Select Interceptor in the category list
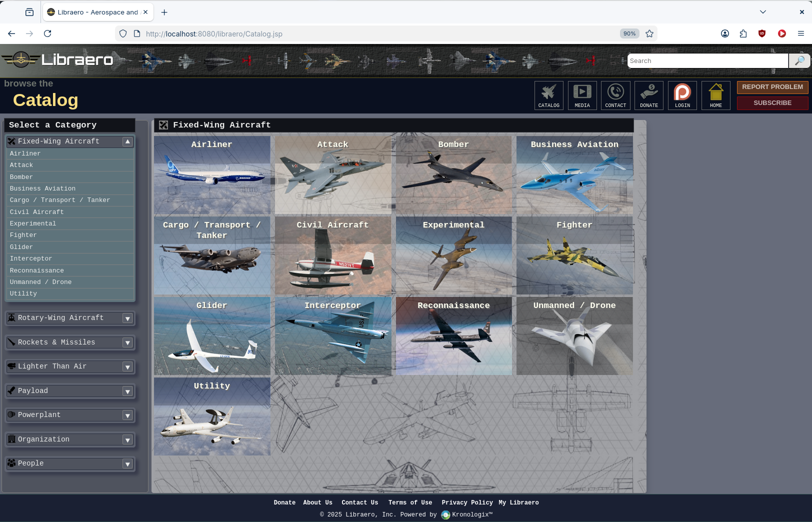Viewport: 812px width, 522px height. 31,258
